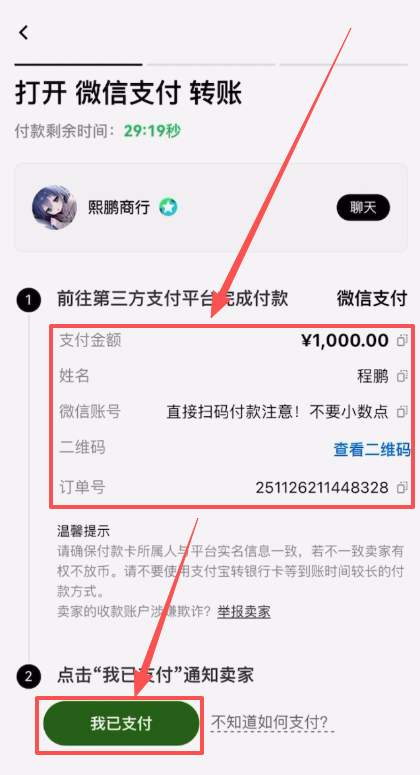Screen dimensions: 420x775
Task: Copy the payee name 程鹏
Action: [x=402, y=376]
